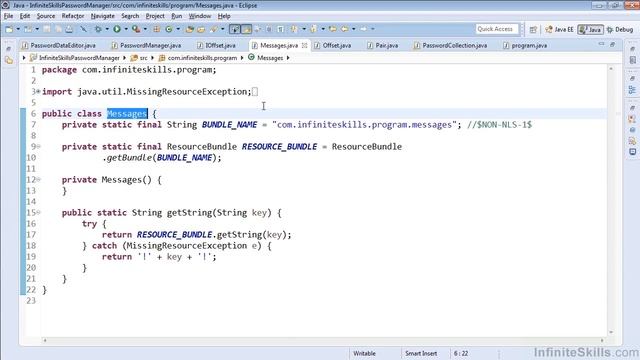Maximize the editor area
The height and width of the screenshot is (360, 640).
point(613,44)
